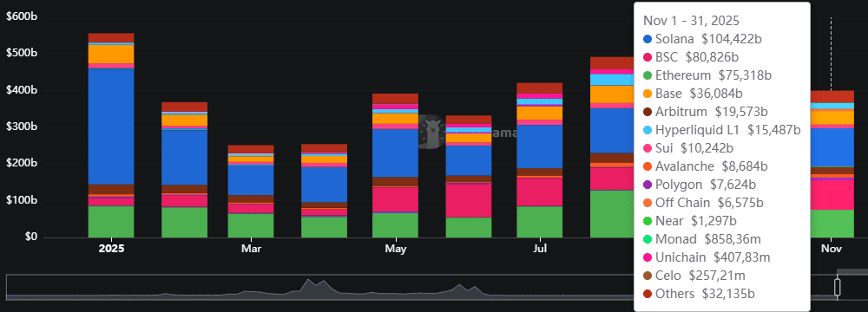Click the $300b y-axis label
This screenshot has height=312, width=868.
pyautogui.click(x=22, y=127)
